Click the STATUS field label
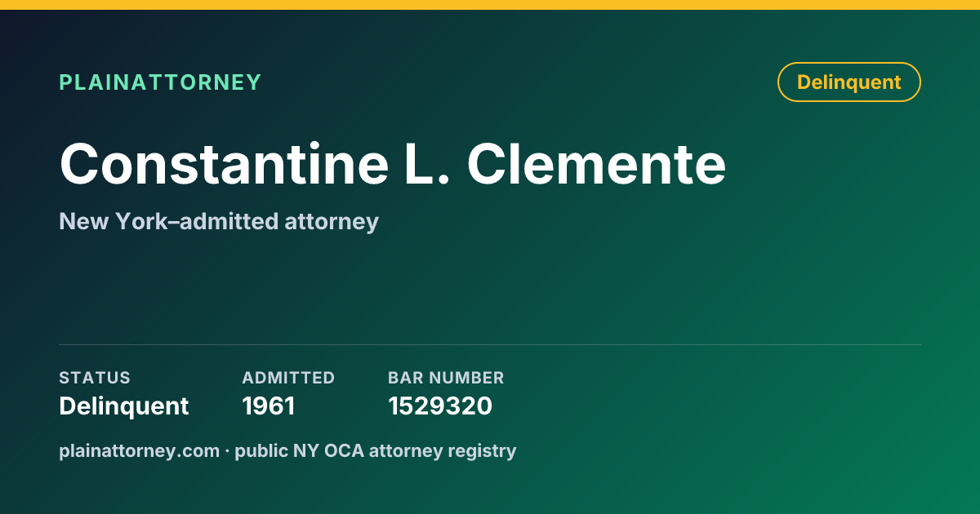 [x=95, y=378]
